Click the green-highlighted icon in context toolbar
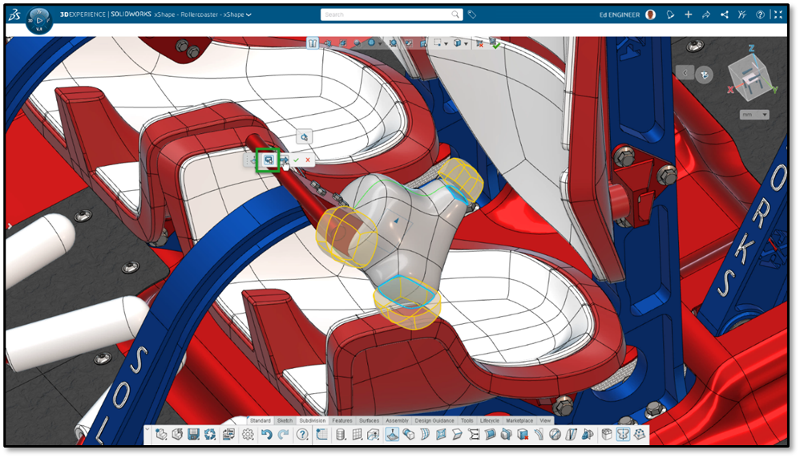 click(x=267, y=160)
